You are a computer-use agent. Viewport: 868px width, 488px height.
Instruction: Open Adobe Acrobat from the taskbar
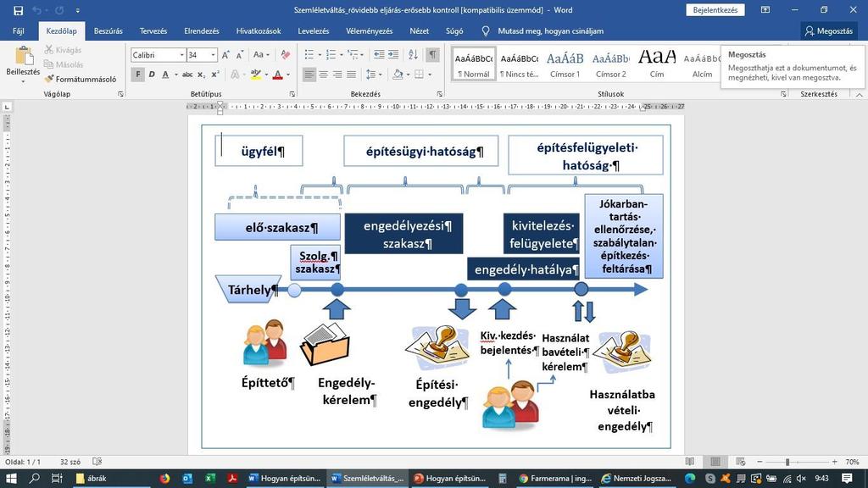pos(232,478)
